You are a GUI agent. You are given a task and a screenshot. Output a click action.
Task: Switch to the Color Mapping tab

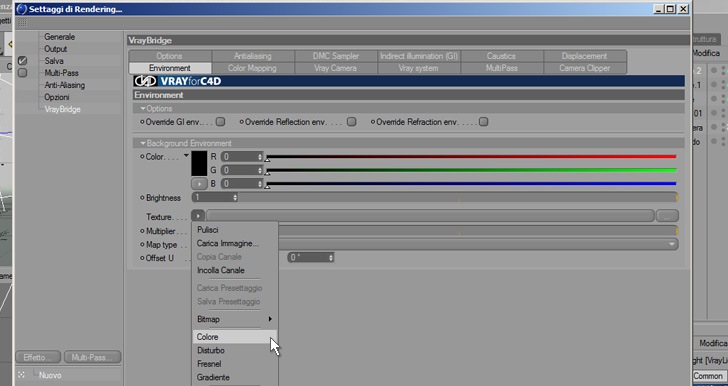pyautogui.click(x=252, y=68)
